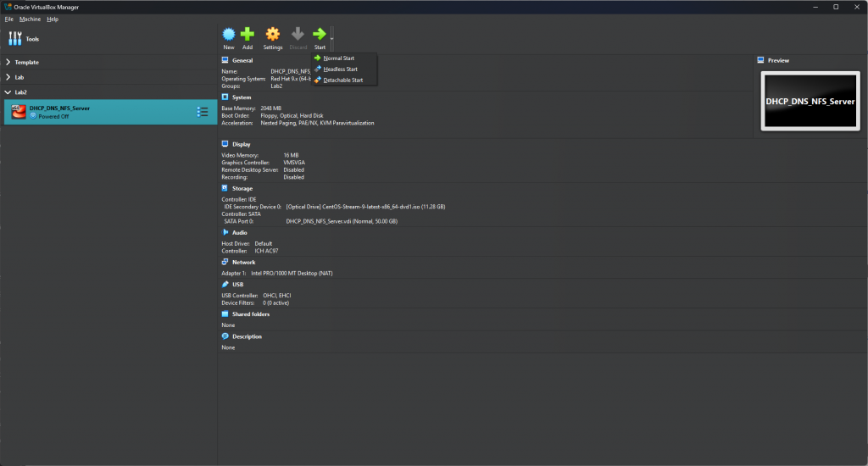Click the VMSVGA graphics controller value
Viewport: 868px width, 466px height.
point(294,163)
